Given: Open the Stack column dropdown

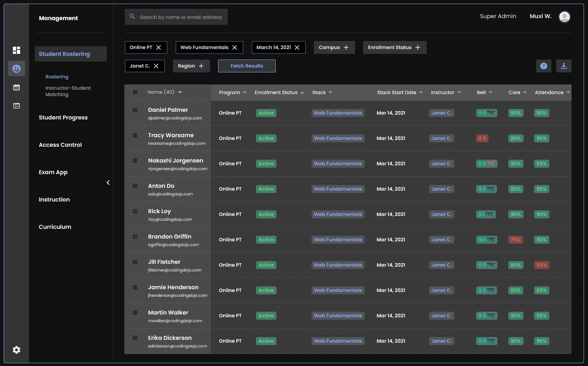Looking at the screenshot, I should tap(330, 93).
